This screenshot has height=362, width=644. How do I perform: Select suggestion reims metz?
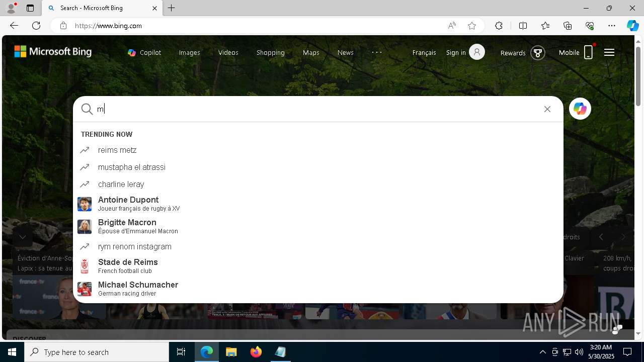point(318,150)
